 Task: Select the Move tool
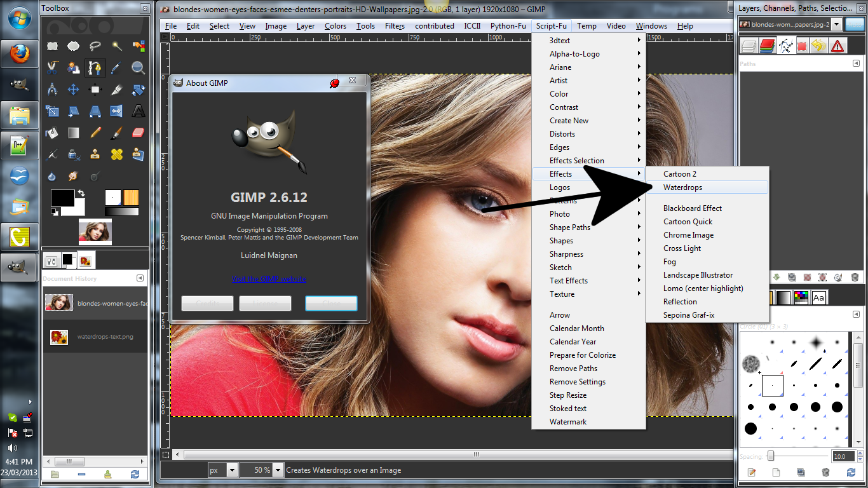pyautogui.click(x=74, y=89)
